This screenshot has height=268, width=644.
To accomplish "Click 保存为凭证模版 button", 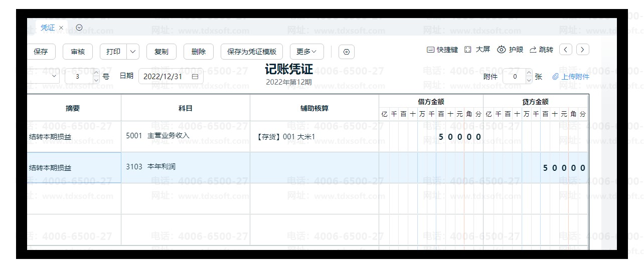I will click(251, 52).
